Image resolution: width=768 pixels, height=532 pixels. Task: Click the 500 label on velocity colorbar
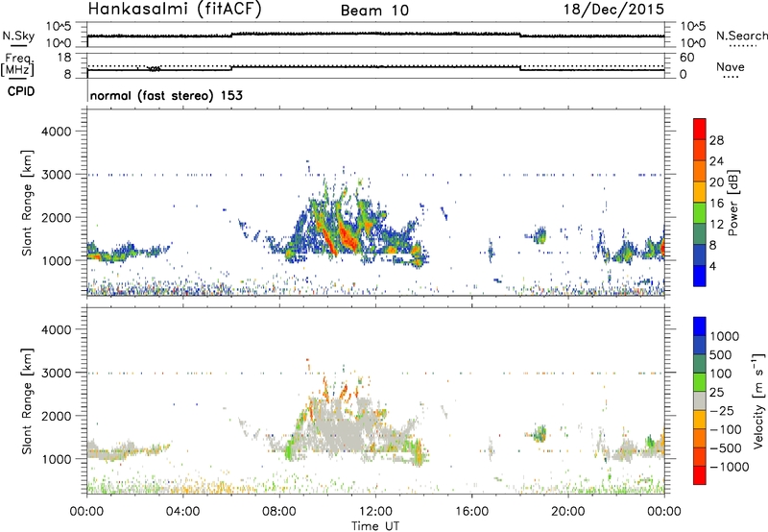click(721, 354)
